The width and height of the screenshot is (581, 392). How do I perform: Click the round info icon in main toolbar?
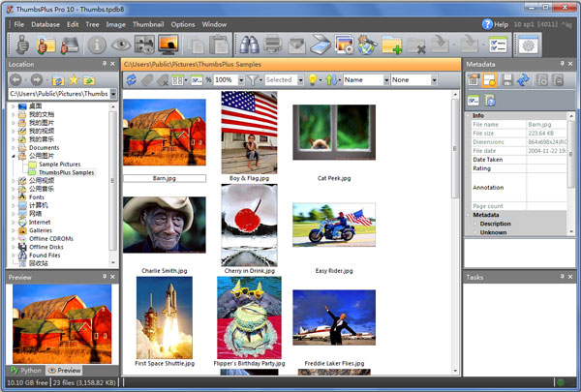coord(97,45)
